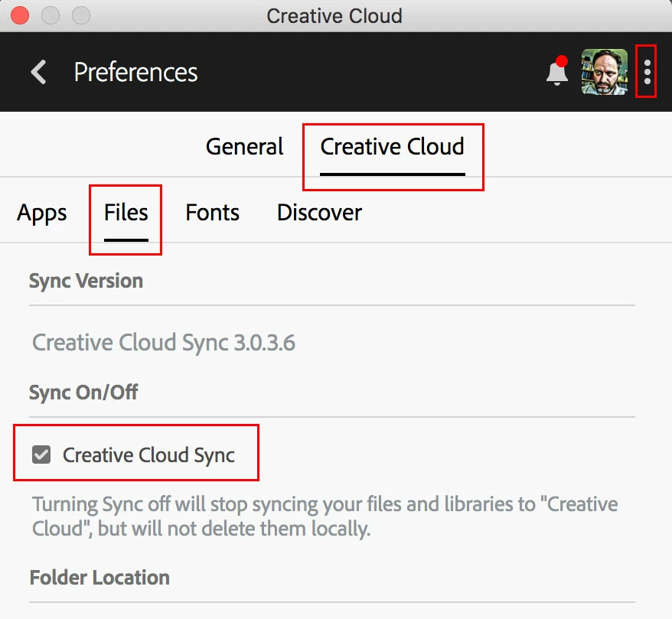This screenshot has width=672, height=619.
Task: Select the Creative Cloud tab
Action: (x=392, y=147)
